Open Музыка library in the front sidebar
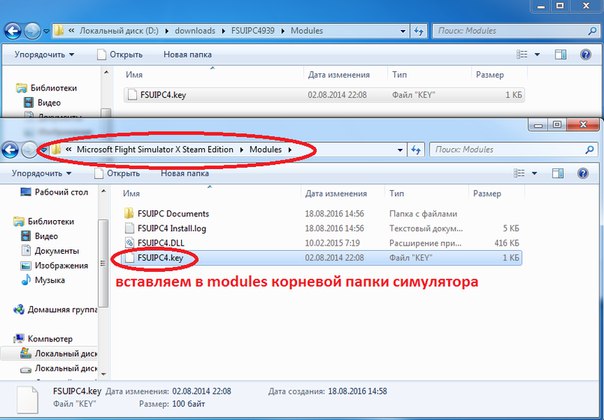Screen dimensions: 604x420 (x=49, y=280)
